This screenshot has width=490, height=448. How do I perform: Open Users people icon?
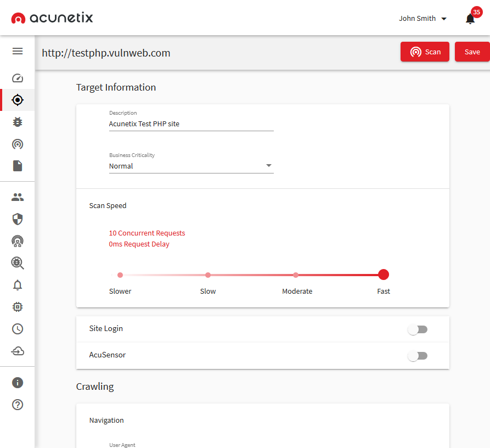(18, 197)
